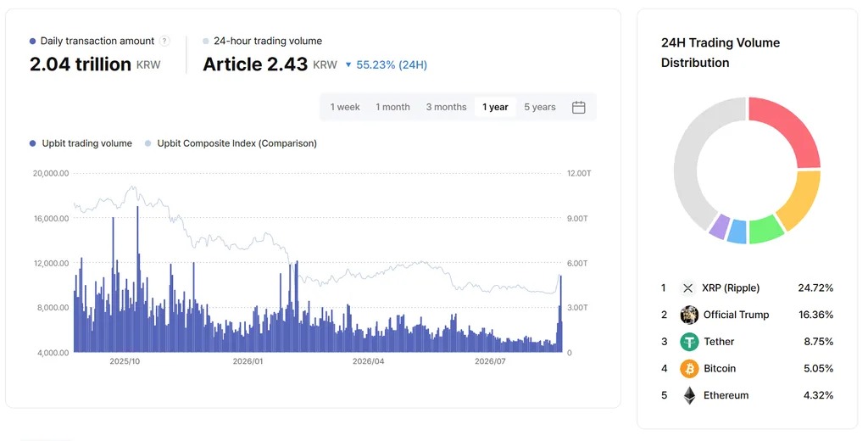The width and height of the screenshot is (868, 441).
Task: Select the 1 week range tab
Action: pyautogui.click(x=345, y=107)
